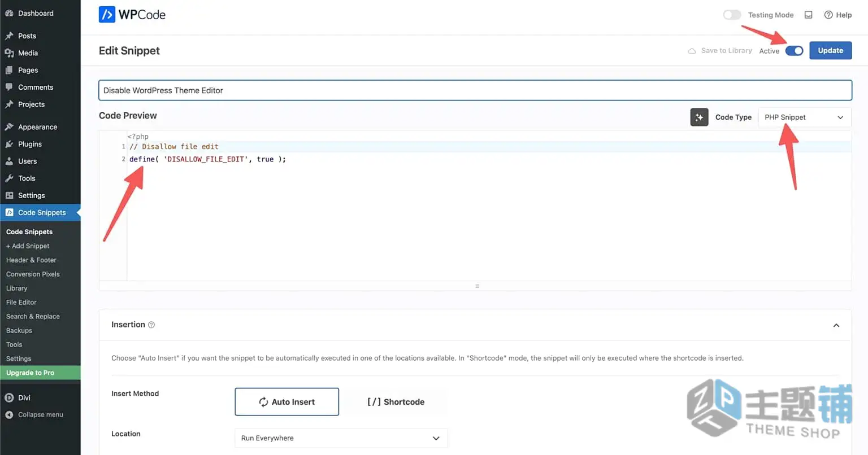Click the Plugins plug icon
Screen dimensions: 868x455
9,144
